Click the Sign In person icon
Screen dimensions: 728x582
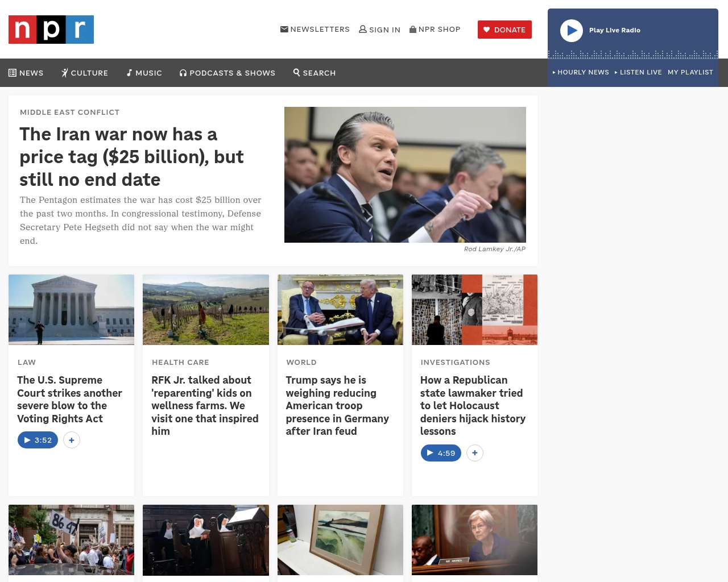click(x=363, y=29)
